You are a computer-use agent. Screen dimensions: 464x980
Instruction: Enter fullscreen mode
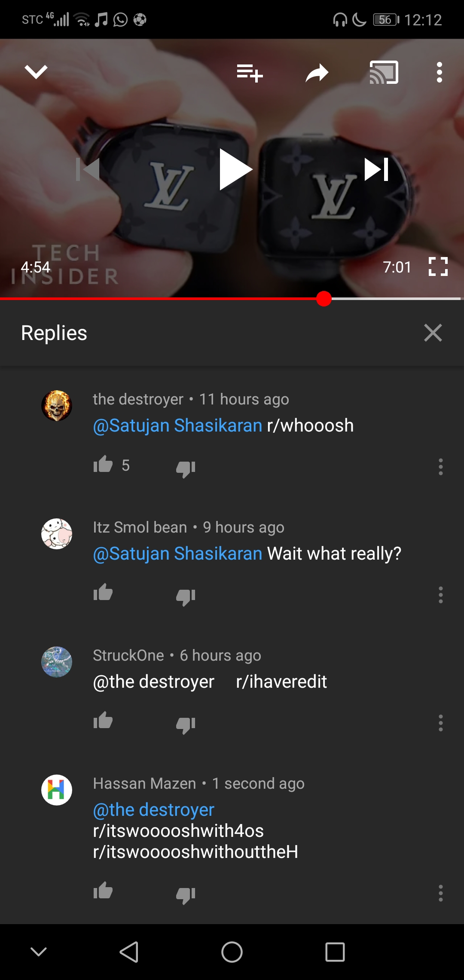438,266
